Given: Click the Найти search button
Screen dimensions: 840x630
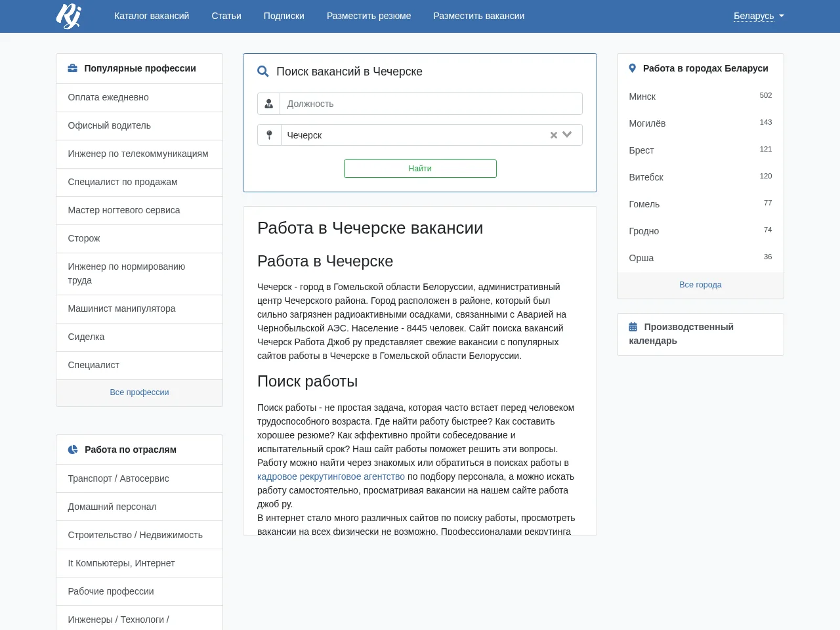Looking at the screenshot, I should click(x=420, y=169).
